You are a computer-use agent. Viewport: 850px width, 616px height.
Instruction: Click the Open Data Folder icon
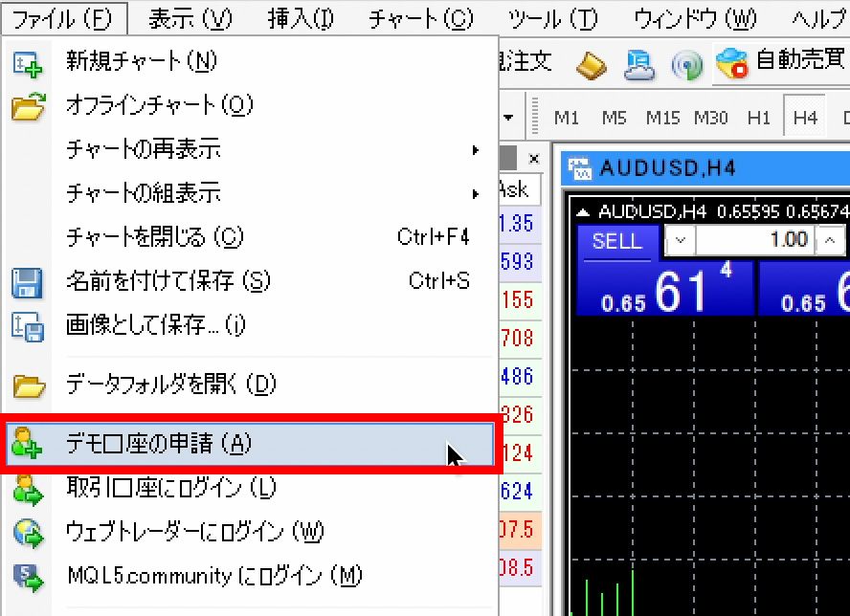point(28,385)
